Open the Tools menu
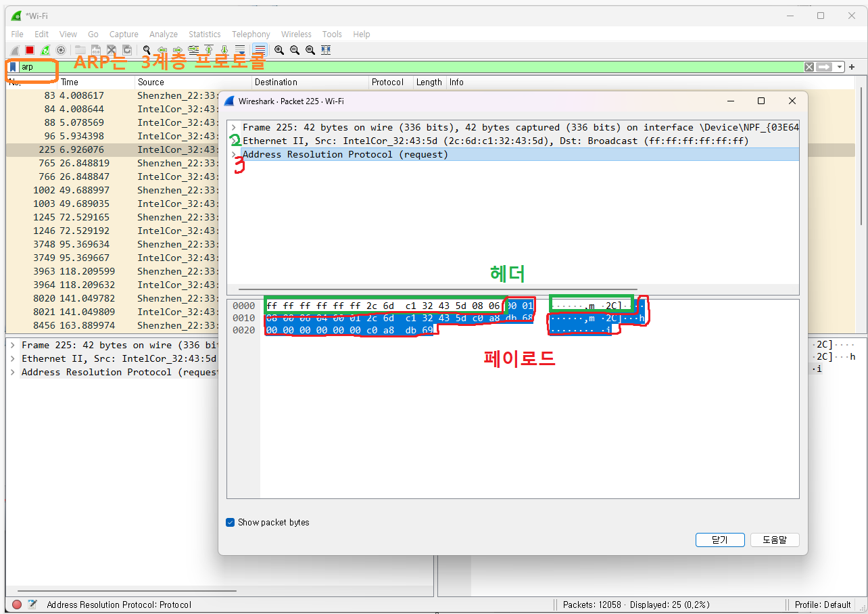The width and height of the screenshot is (868, 614). [x=332, y=34]
